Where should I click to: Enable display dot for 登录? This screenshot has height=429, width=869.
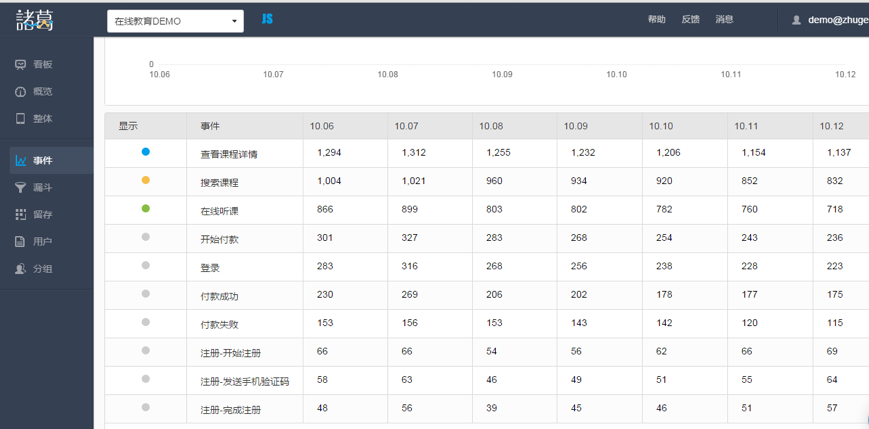[146, 265]
